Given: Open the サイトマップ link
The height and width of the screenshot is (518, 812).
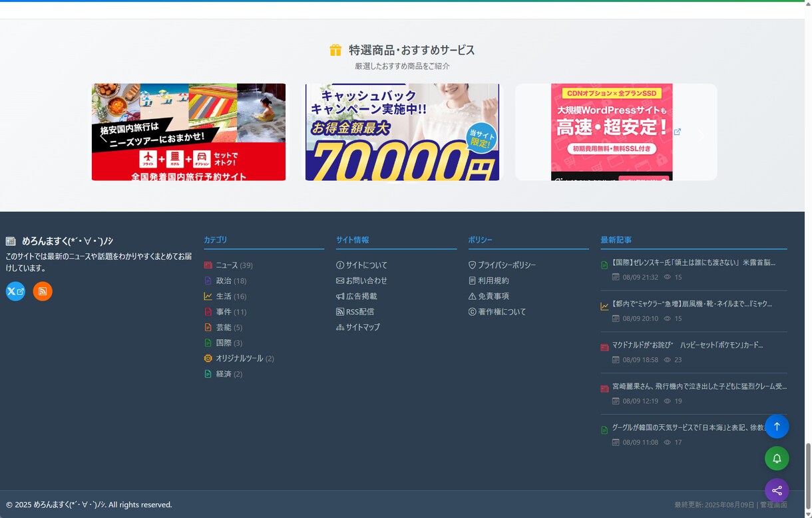Looking at the screenshot, I should 358,327.
